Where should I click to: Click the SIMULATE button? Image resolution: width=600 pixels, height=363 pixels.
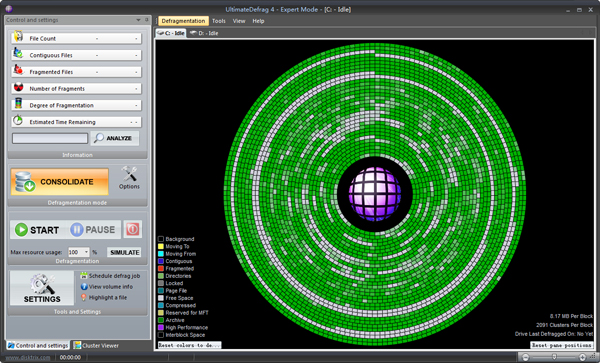click(124, 252)
